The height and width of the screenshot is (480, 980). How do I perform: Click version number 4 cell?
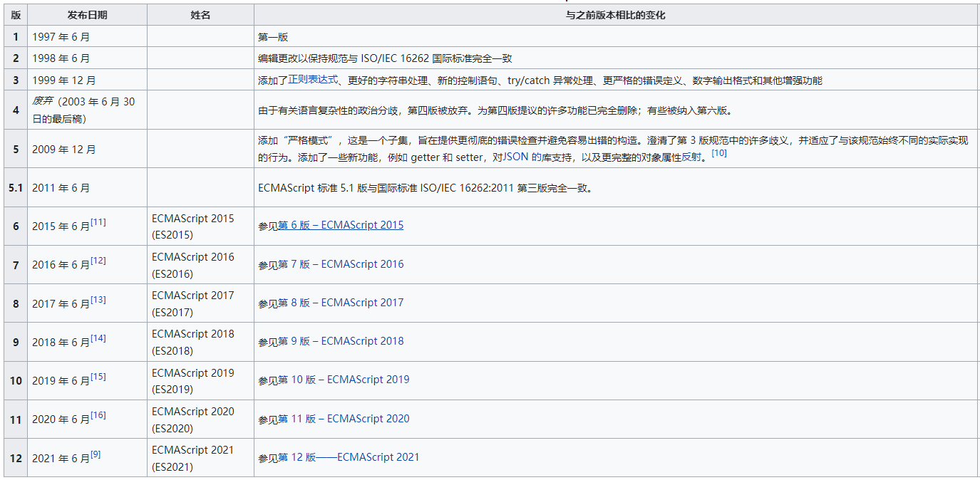click(16, 110)
